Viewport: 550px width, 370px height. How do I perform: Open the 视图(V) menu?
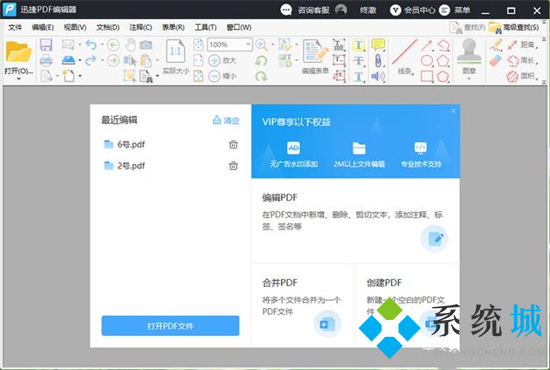point(75,27)
